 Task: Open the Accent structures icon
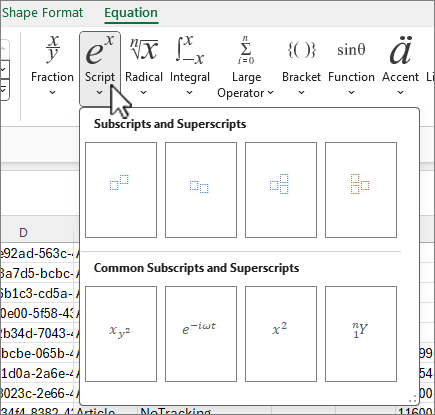click(x=400, y=50)
